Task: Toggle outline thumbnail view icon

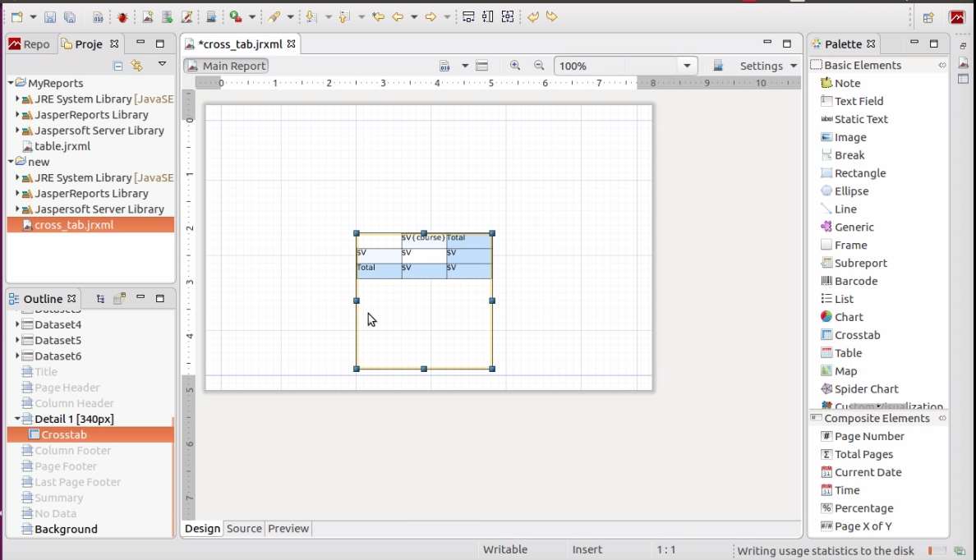Action: pos(119,299)
